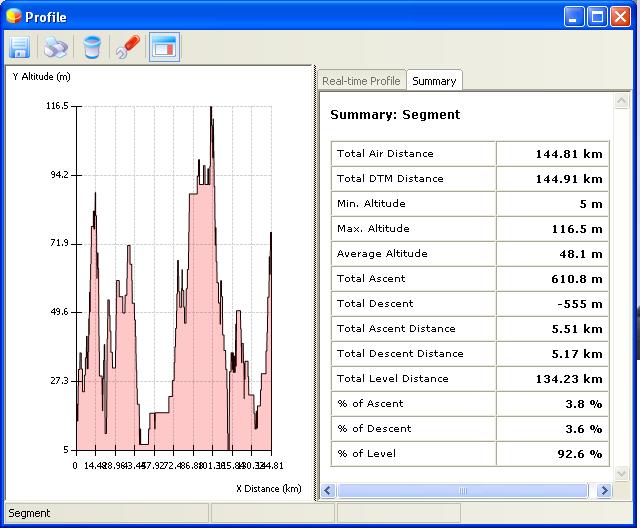This screenshot has width=640, height=528.
Task: Toggle the side panel layout icon
Action: pos(164,47)
